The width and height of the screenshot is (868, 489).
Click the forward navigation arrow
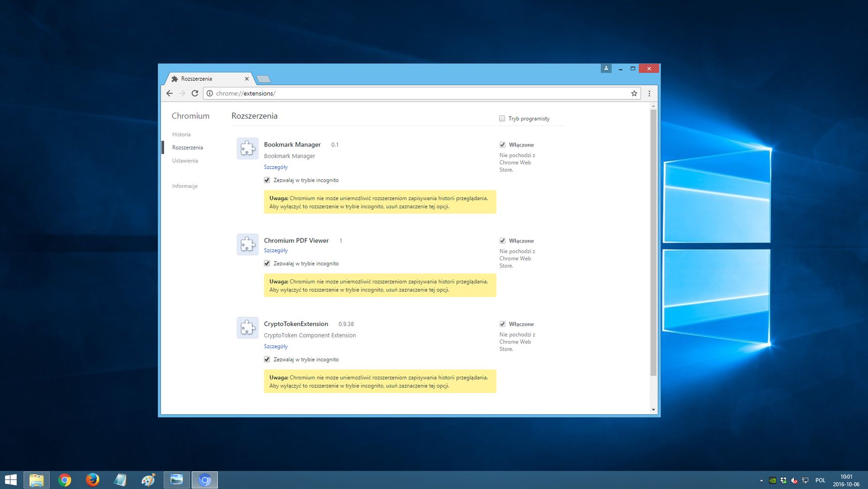coord(182,93)
